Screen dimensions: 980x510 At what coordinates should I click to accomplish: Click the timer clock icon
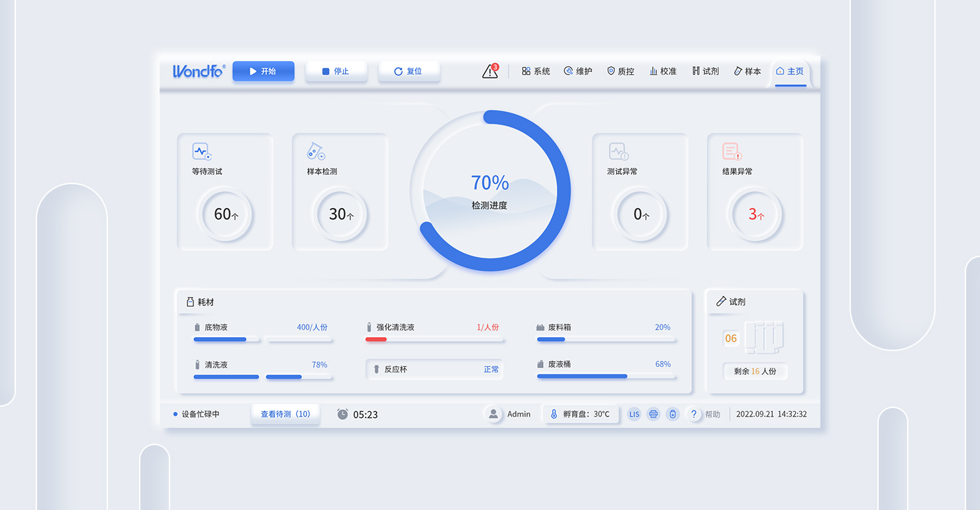click(x=342, y=415)
